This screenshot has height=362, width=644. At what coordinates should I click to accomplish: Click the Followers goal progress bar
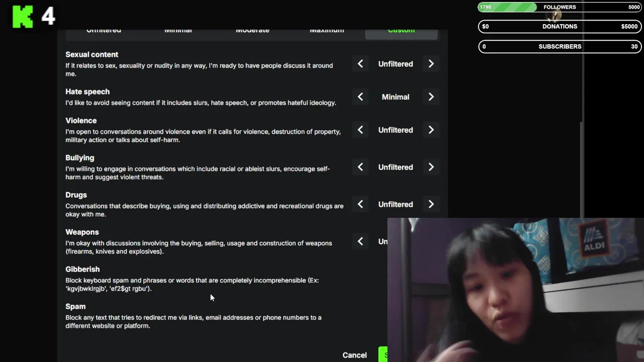tap(559, 7)
